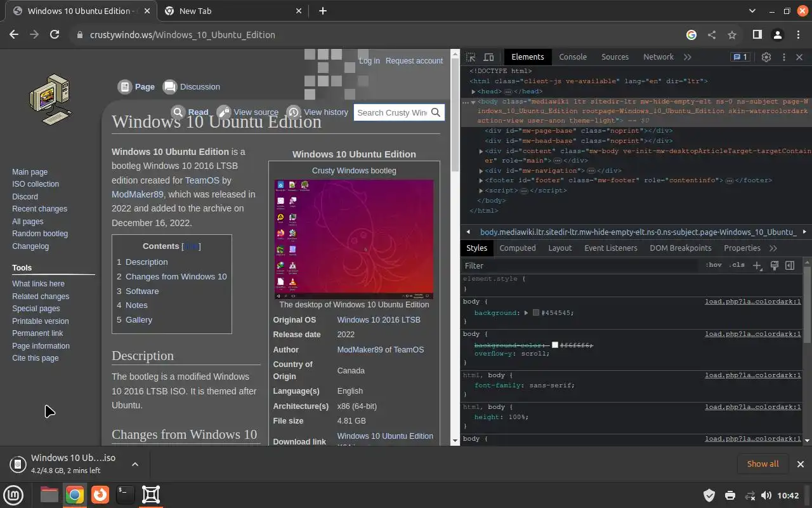Open the Chrome profile menu

pyautogui.click(x=778, y=35)
